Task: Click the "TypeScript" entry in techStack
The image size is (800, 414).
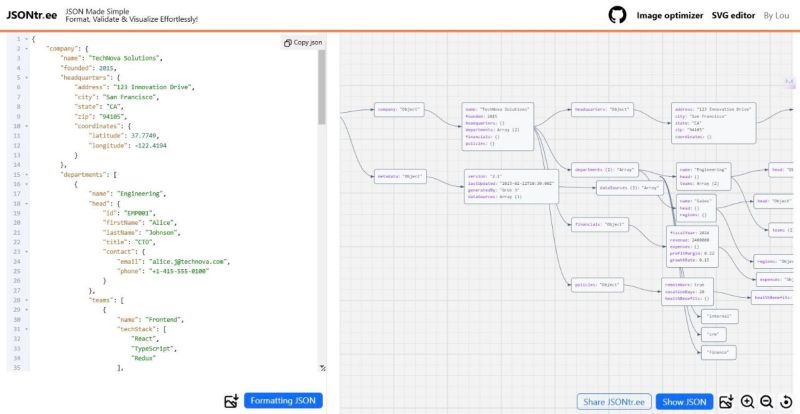Action: click(153, 349)
